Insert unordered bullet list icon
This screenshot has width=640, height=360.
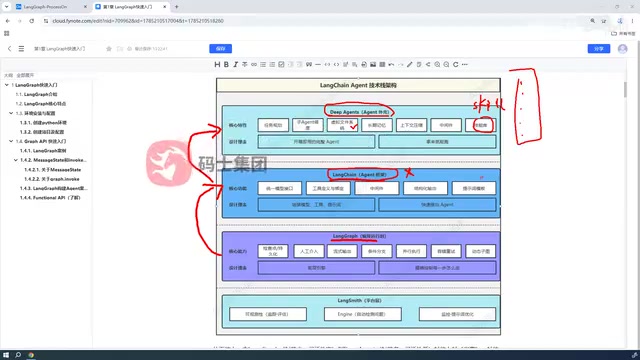click(263, 64)
